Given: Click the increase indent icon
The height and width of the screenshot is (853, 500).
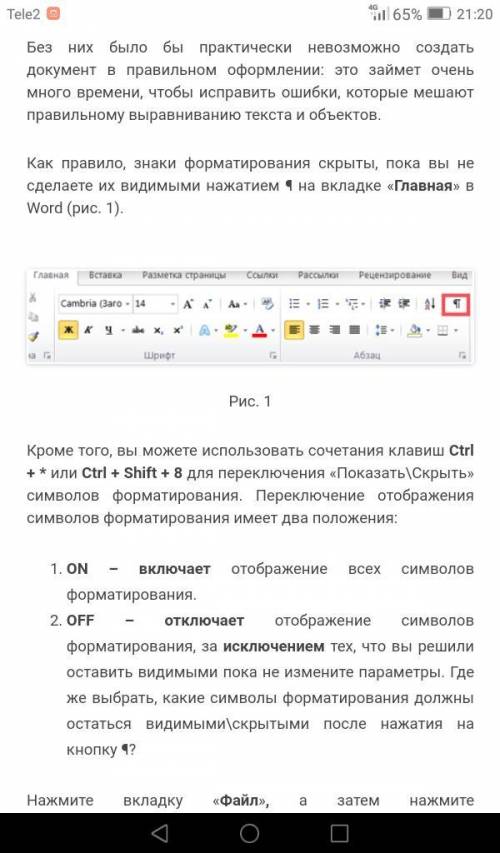Looking at the screenshot, I should pos(404,303).
